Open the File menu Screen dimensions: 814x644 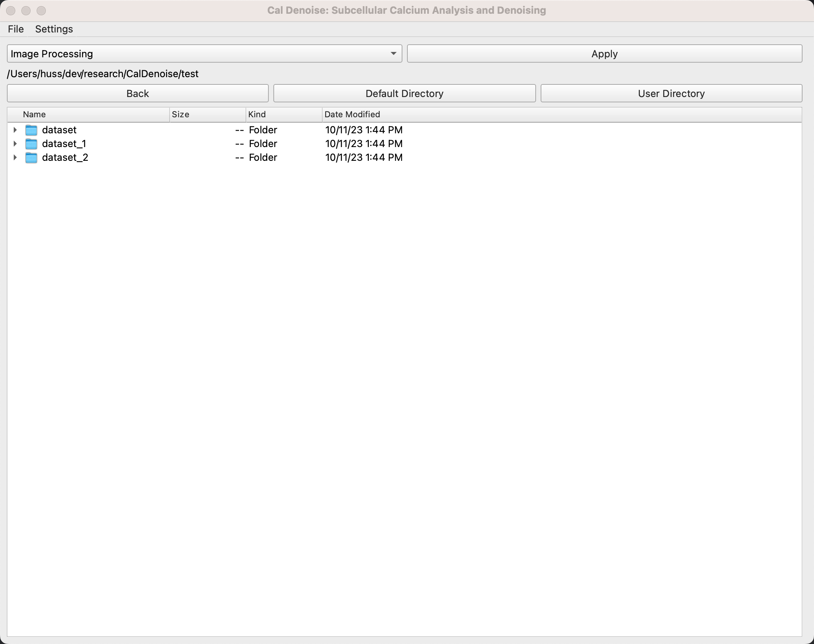point(16,29)
